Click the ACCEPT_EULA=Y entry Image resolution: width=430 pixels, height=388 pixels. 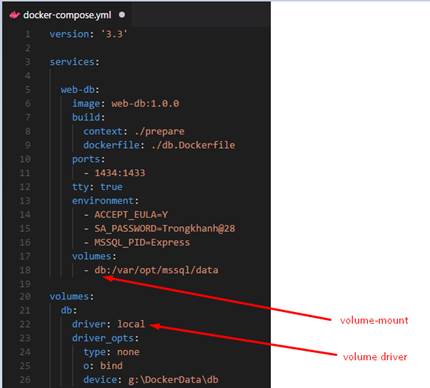pos(131,214)
